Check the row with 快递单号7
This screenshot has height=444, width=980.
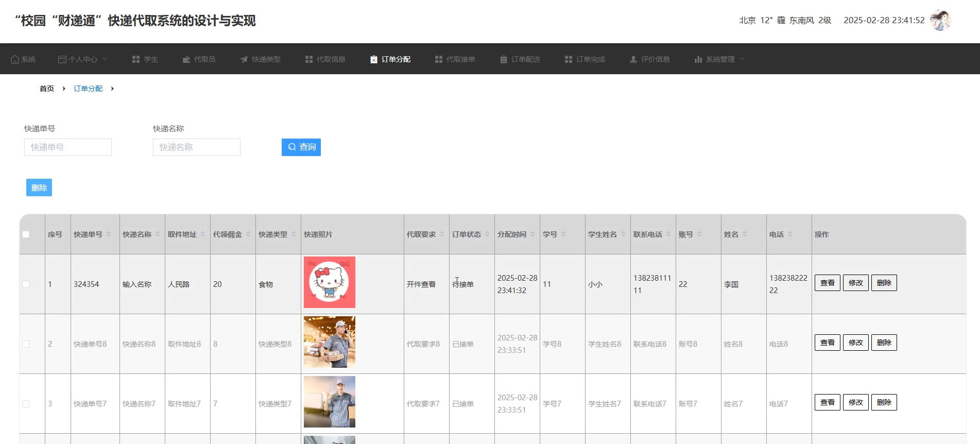[26, 404]
